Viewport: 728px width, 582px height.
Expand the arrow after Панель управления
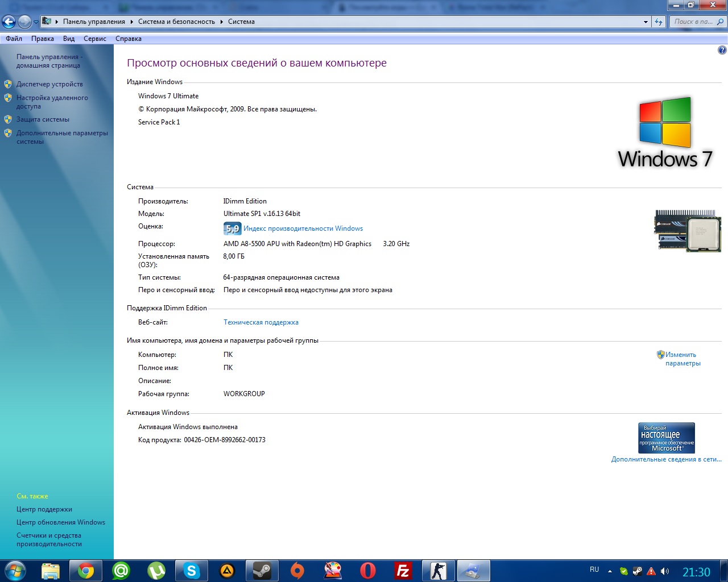point(132,22)
